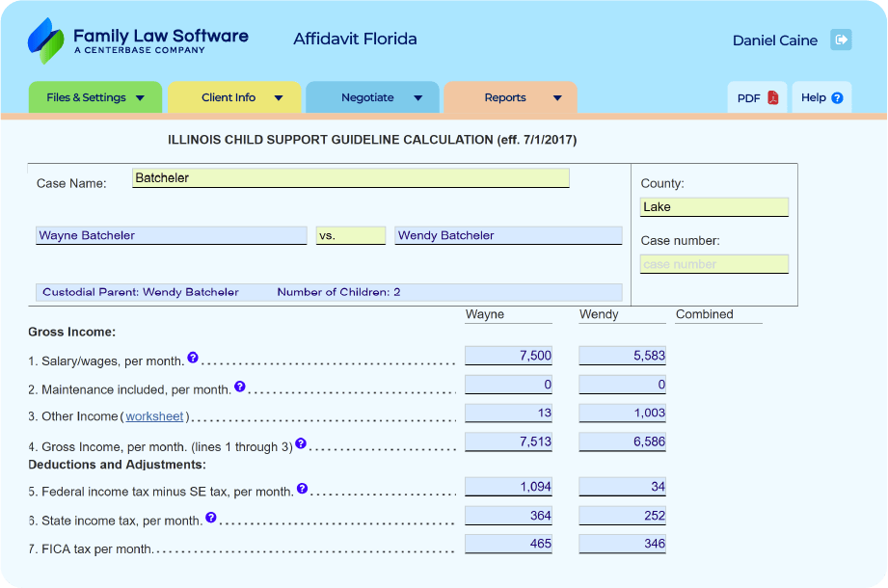Click the red PDF file icon
This screenshot has height=588, width=888.
point(773,97)
